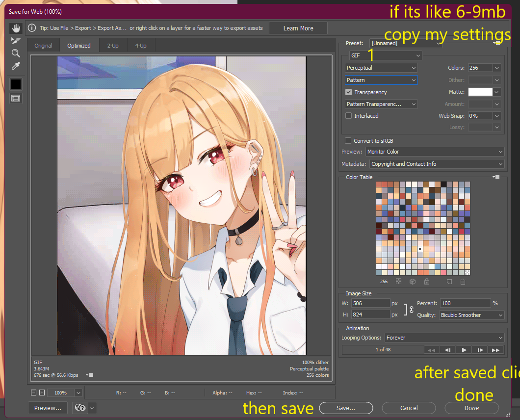Open the 100% zoom level dropdown

click(78, 393)
